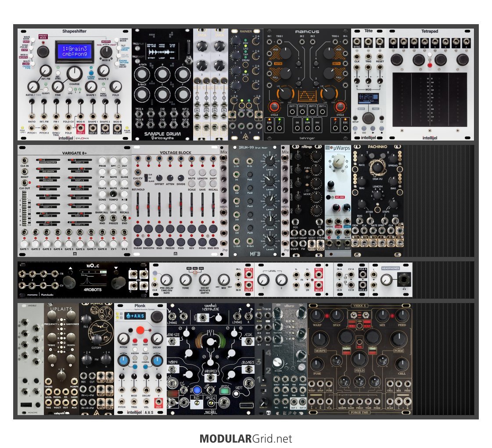The width and height of the screenshot is (492, 448).
Task: Click the FOLD knob on Shapeshifter
Action: tap(116, 87)
